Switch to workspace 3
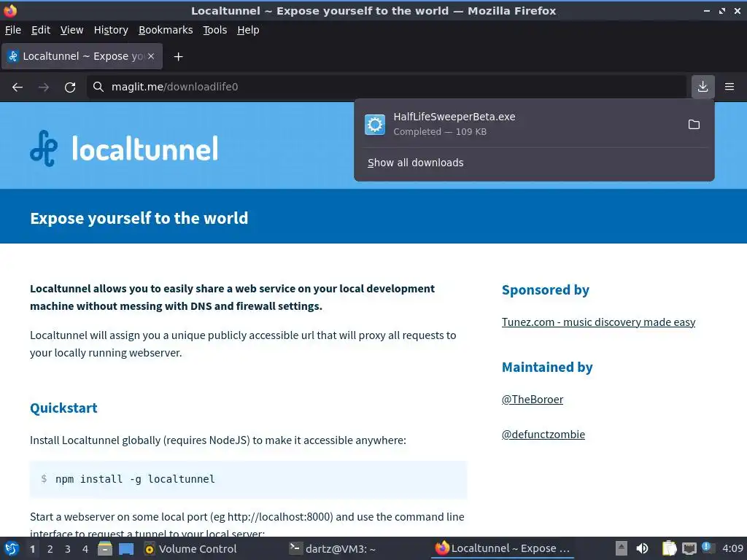Image resolution: width=747 pixels, height=560 pixels. [68, 549]
